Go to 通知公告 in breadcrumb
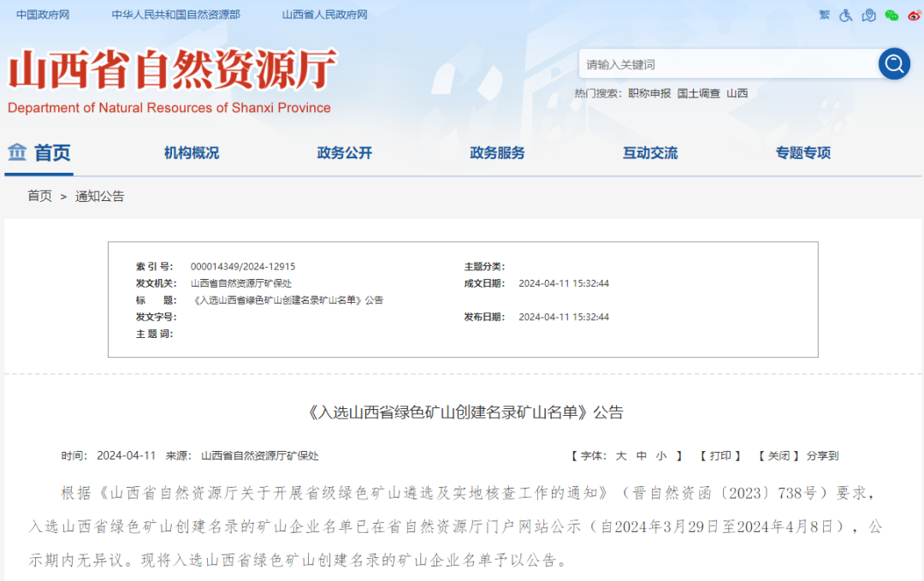The image size is (924, 581). coord(100,196)
